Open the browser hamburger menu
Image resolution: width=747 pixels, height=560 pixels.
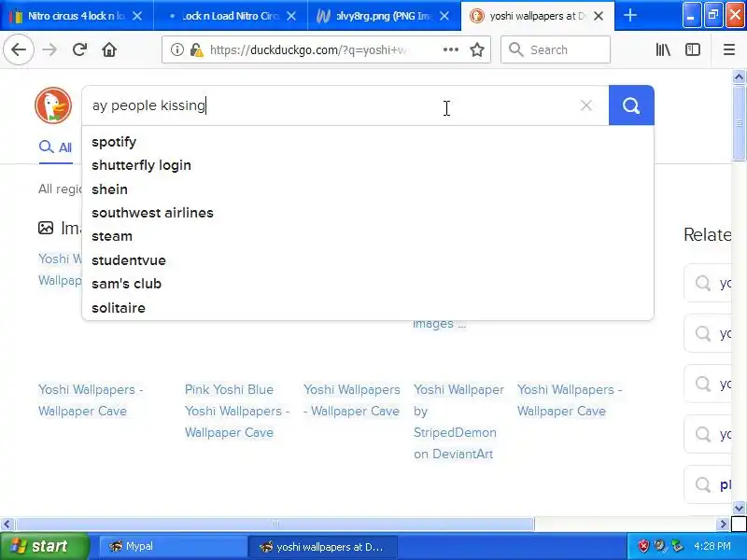tap(729, 49)
